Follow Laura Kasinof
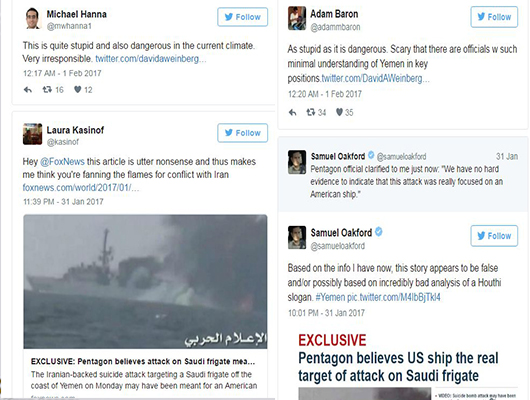The width and height of the screenshot is (530, 400). pos(242,133)
